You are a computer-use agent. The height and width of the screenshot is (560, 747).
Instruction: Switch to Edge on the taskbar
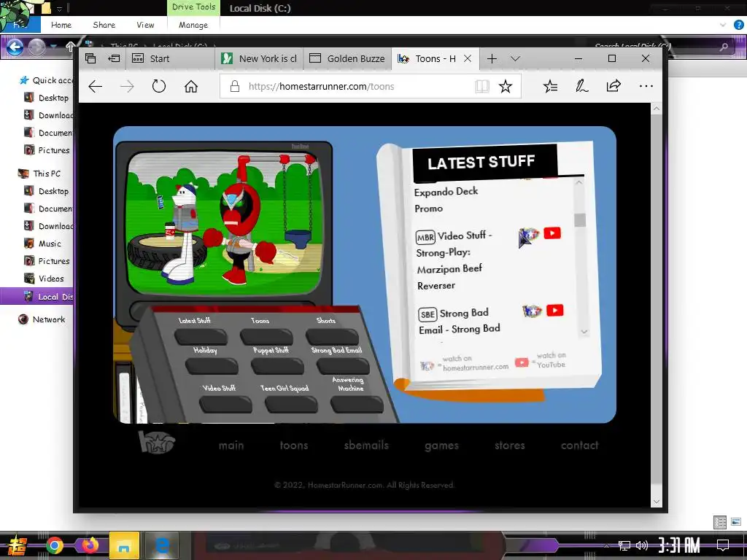[161, 545]
